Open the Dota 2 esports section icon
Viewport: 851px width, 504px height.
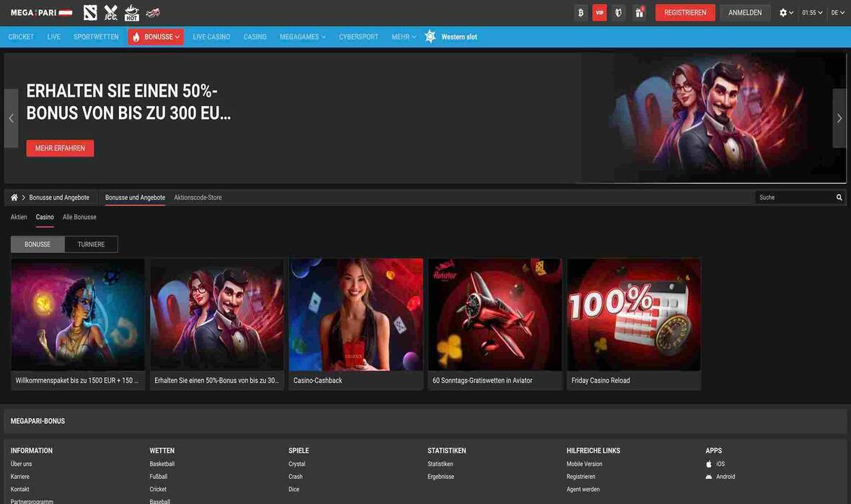pyautogui.click(x=91, y=11)
